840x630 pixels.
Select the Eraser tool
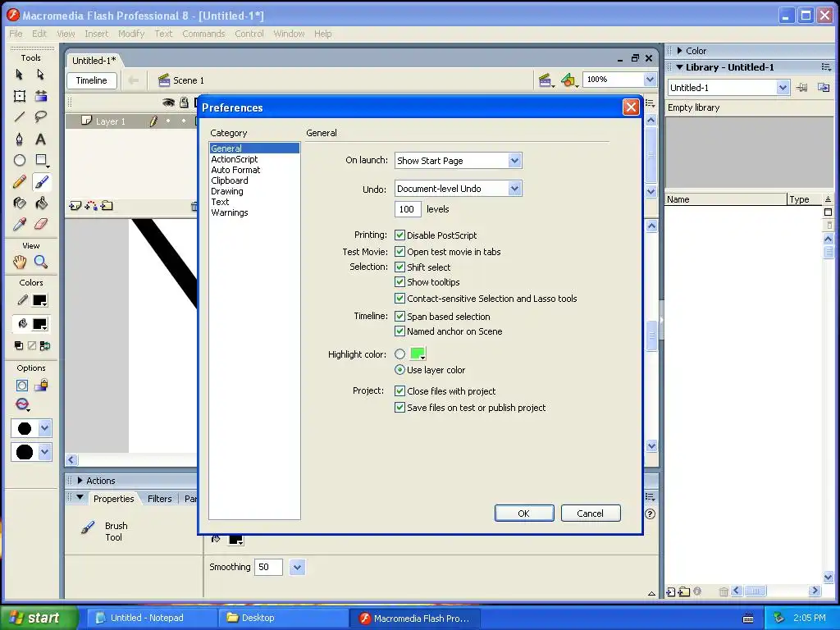[41, 224]
